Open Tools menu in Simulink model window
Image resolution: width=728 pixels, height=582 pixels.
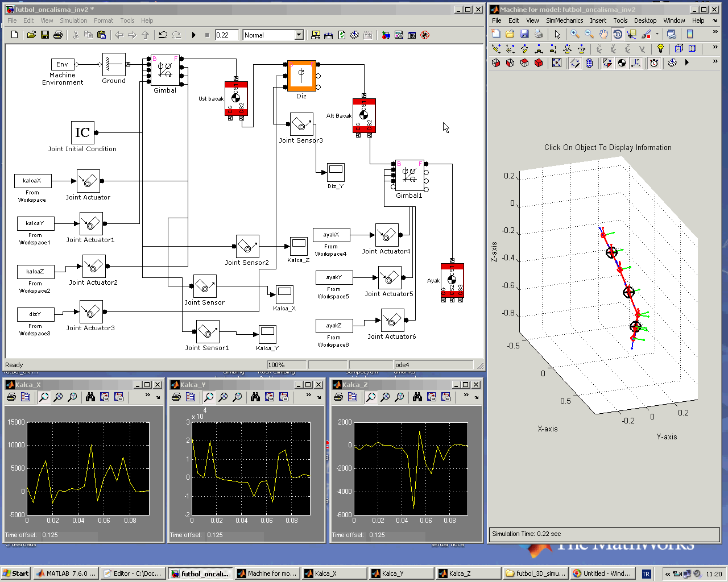pyautogui.click(x=127, y=20)
